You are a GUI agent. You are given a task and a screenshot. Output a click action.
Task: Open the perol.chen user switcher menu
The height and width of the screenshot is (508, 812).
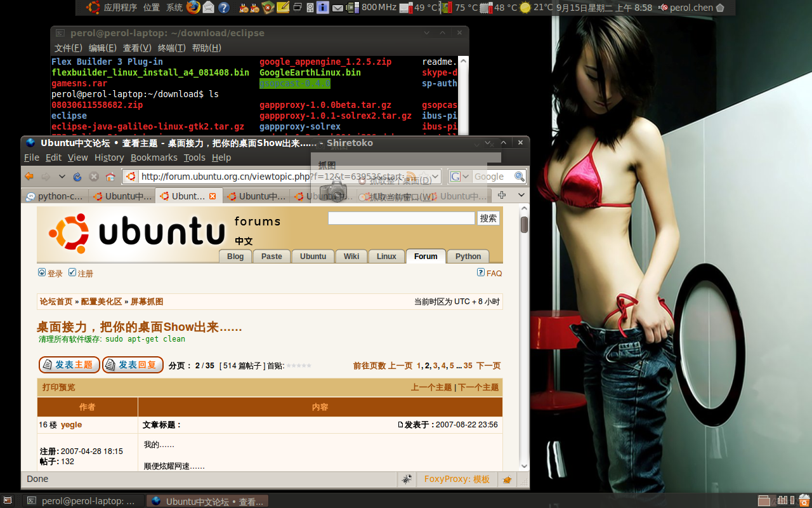click(691, 8)
